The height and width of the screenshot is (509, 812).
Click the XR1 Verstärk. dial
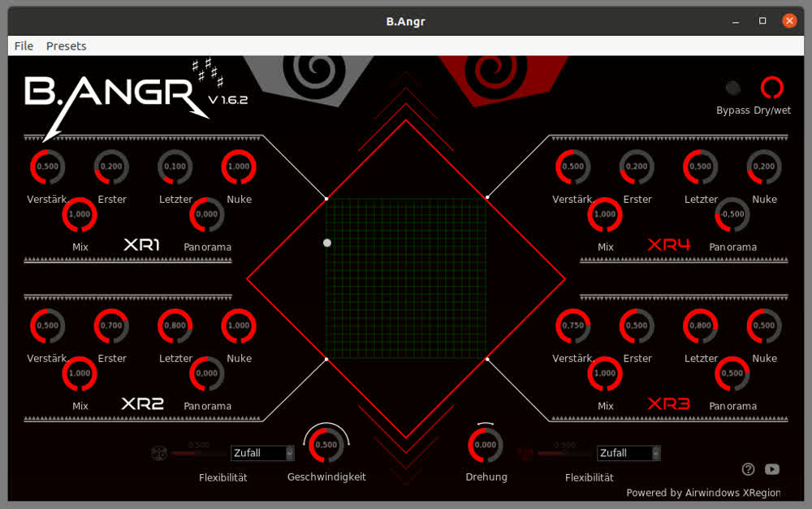[48, 166]
